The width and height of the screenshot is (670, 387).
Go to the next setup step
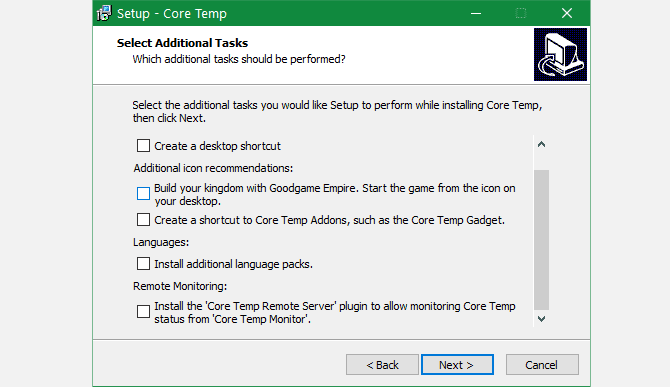[x=457, y=365]
